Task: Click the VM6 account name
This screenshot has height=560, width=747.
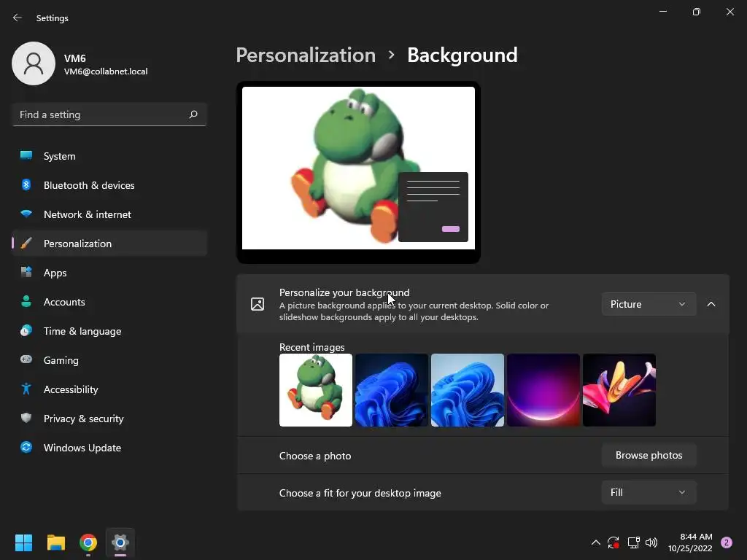Action: pos(75,58)
